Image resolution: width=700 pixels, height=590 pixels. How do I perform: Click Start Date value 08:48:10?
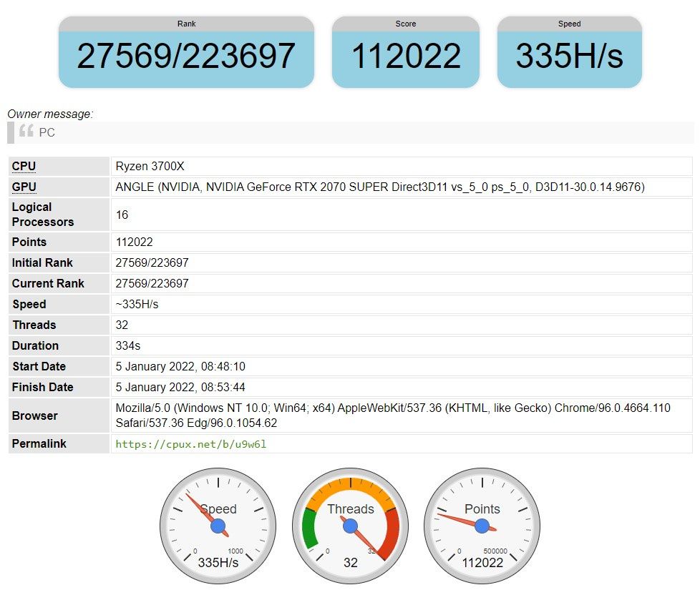(180, 367)
